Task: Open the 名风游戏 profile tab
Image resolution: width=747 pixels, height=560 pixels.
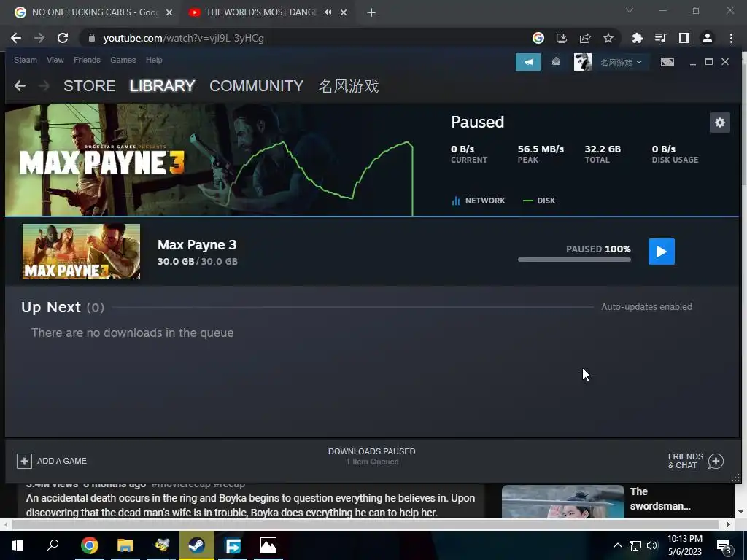Action: [349, 86]
